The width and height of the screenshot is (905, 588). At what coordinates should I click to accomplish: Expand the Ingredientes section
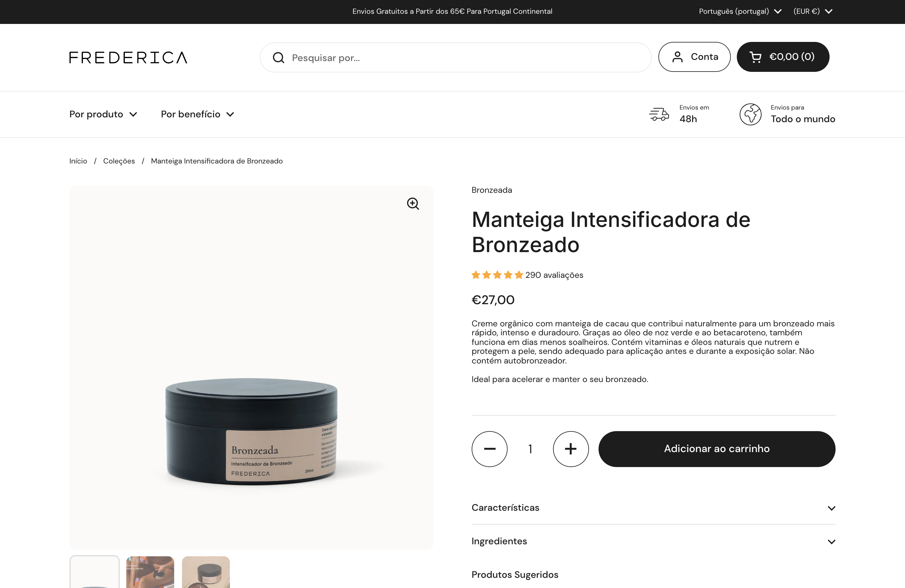click(x=653, y=541)
